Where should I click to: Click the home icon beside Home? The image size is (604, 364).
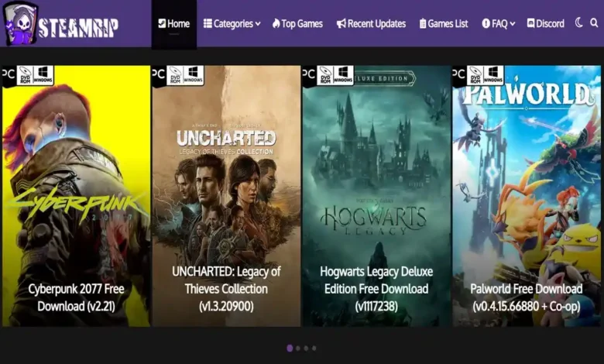pyautogui.click(x=162, y=23)
